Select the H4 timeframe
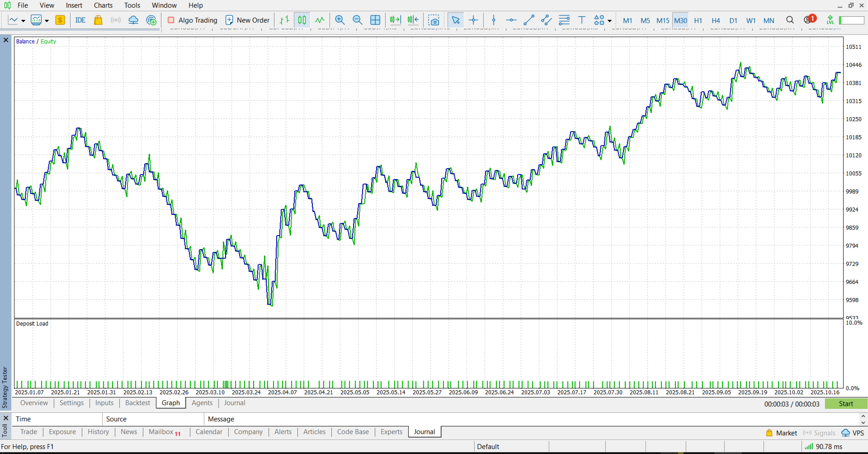Viewport: 868px width, 454px height. coord(716,20)
